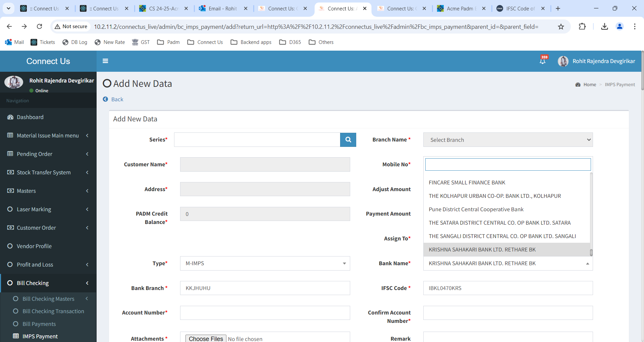Collapse the Bill Checking menu

click(87, 283)
